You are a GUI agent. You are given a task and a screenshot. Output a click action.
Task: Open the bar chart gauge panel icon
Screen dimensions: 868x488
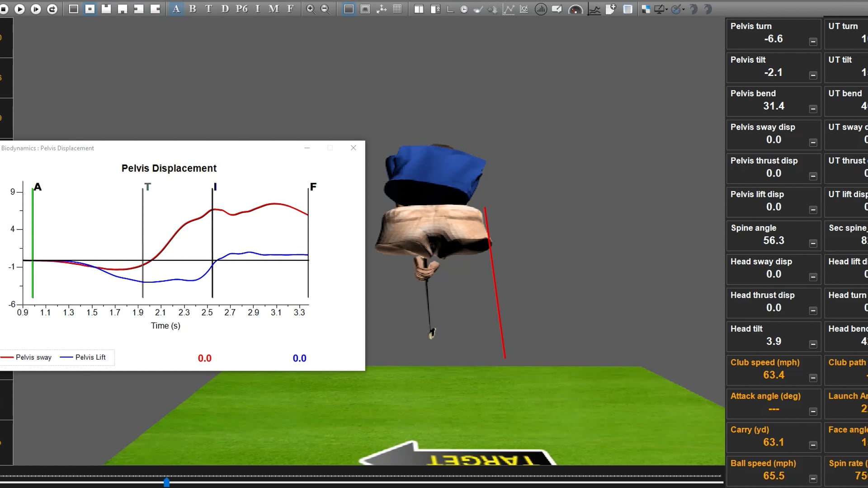tap(541, 9)
